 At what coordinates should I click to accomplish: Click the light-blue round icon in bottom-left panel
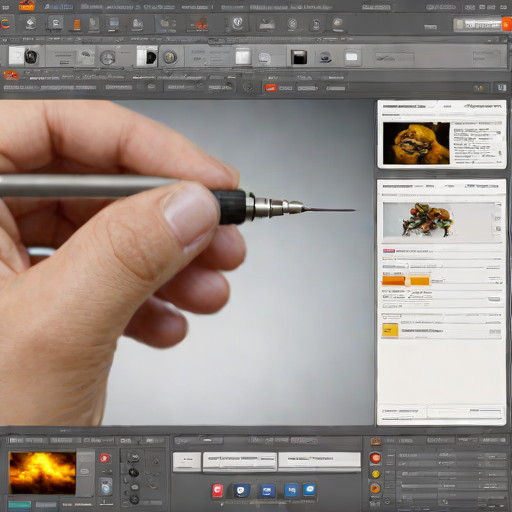[x=106, y=487]
